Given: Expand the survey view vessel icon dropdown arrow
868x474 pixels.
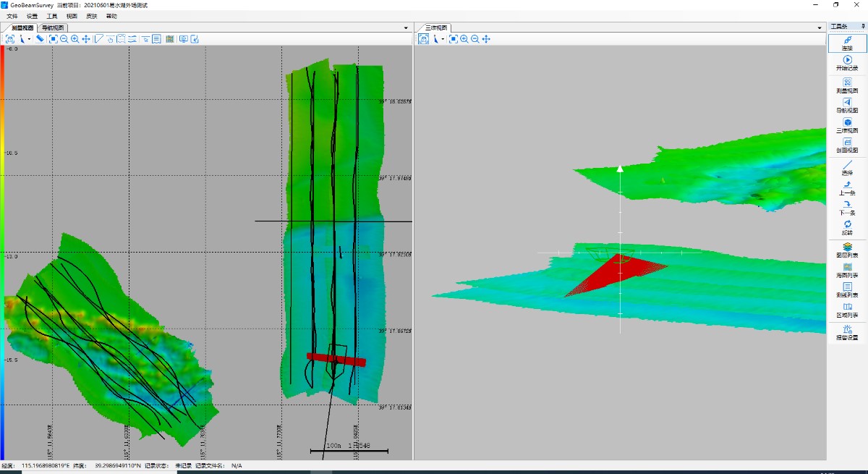Looking at the screenshot, I should coord(29,39).
